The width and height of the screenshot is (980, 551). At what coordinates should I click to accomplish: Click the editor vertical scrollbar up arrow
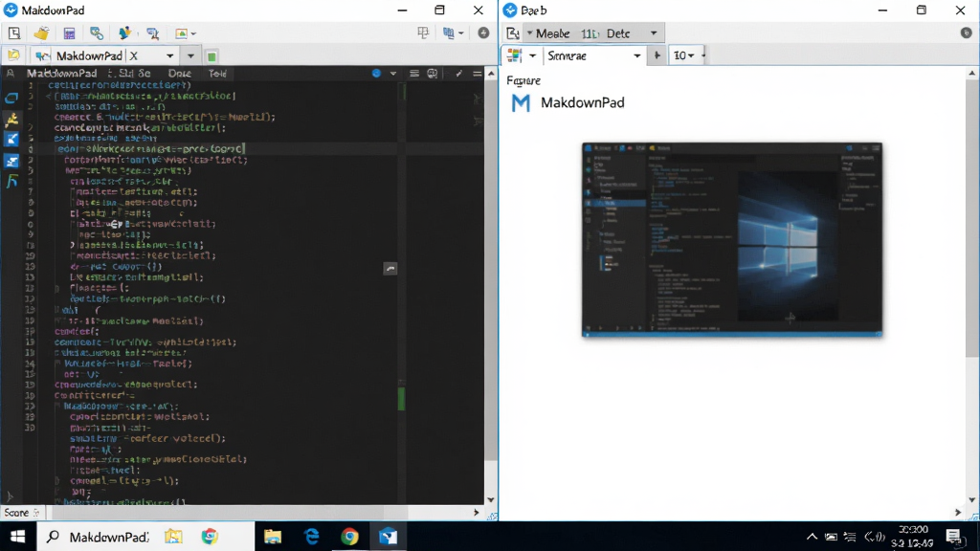click(491, 74)
